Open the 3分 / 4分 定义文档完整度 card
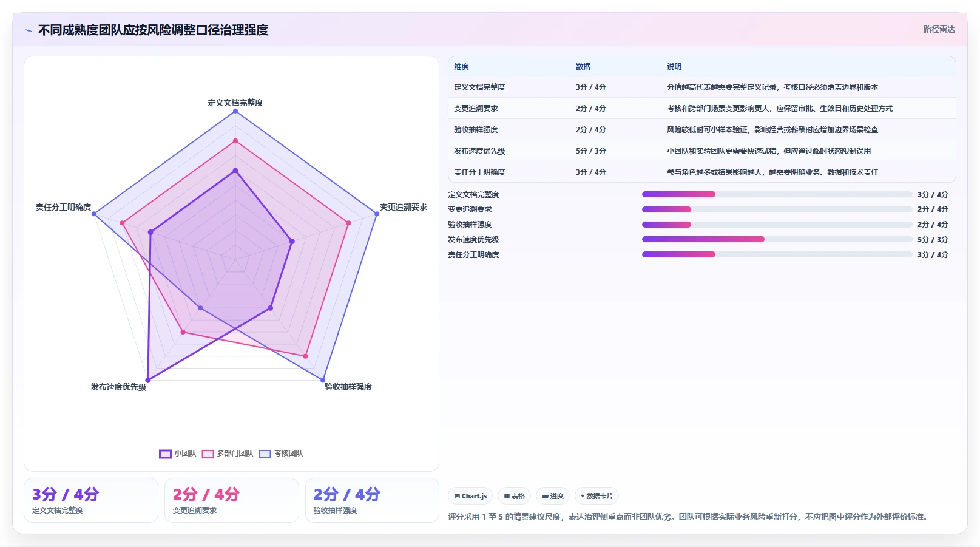Viewport: 980px width, 547px height. [x=91, y=500]
